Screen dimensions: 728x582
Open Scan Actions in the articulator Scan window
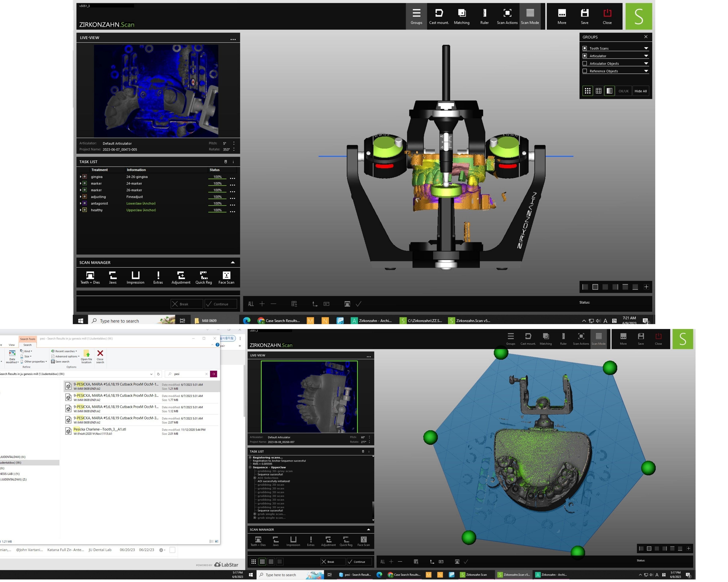507,16
